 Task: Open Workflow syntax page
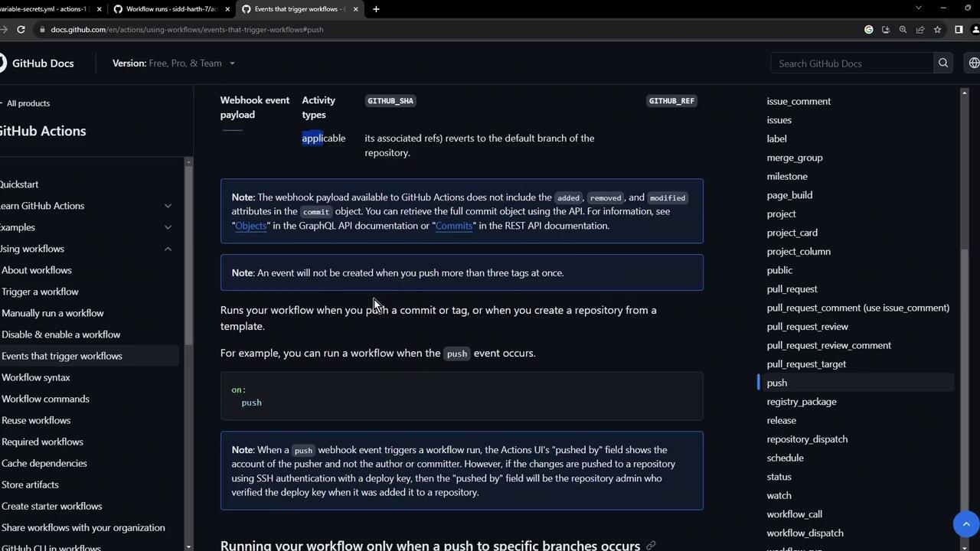coord(36,377)
